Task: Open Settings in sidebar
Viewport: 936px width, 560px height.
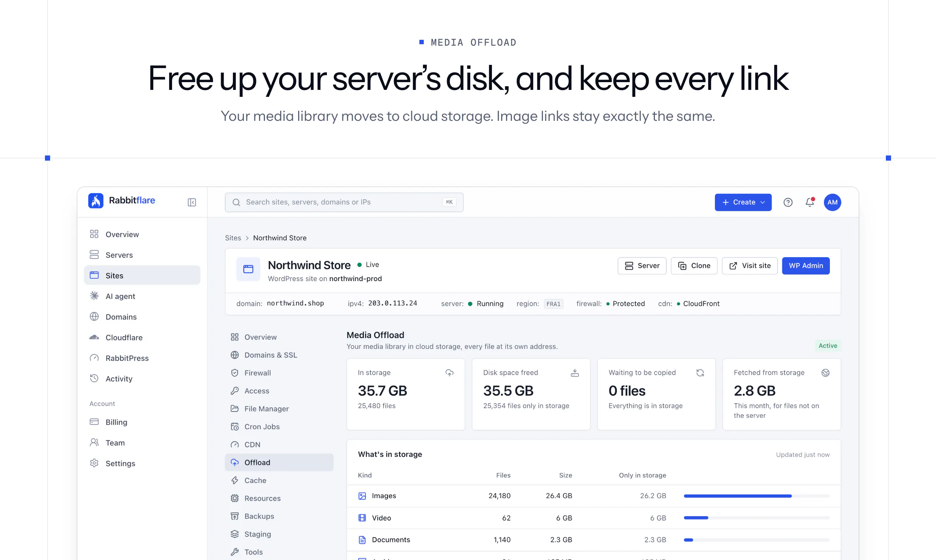Action: (x=142, y=463)
